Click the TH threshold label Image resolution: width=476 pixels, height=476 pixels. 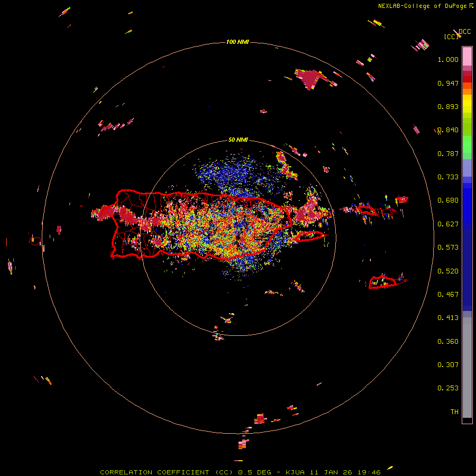coord(454,412)
